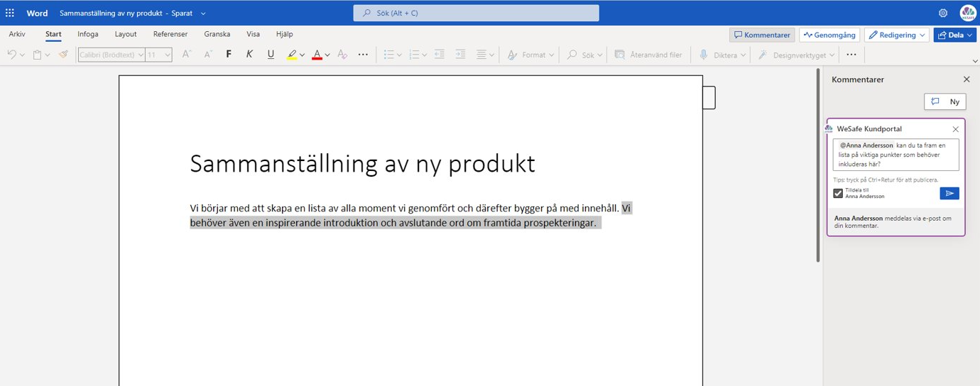Click the Dela share button

(x=950, y=35)
